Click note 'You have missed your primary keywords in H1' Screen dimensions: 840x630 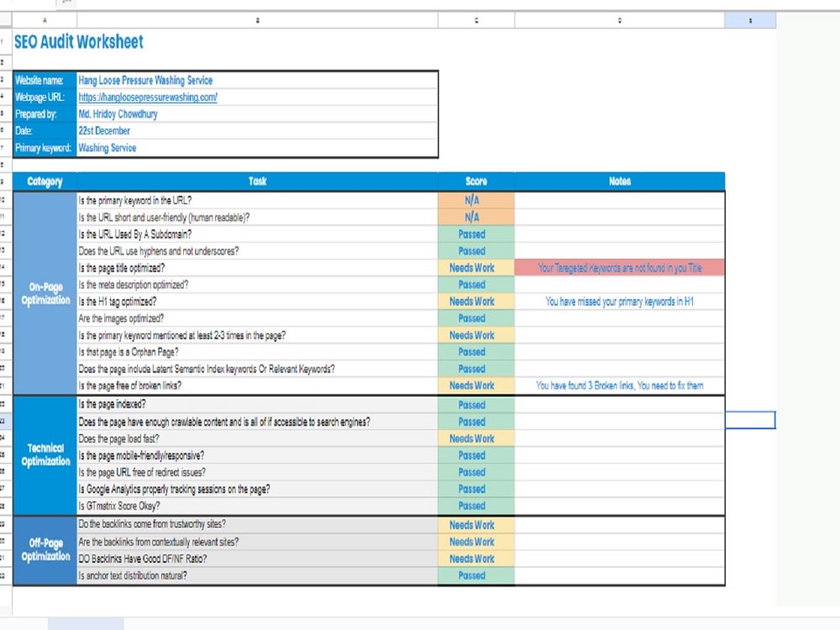pyautogui.click(x=620, y=302)
